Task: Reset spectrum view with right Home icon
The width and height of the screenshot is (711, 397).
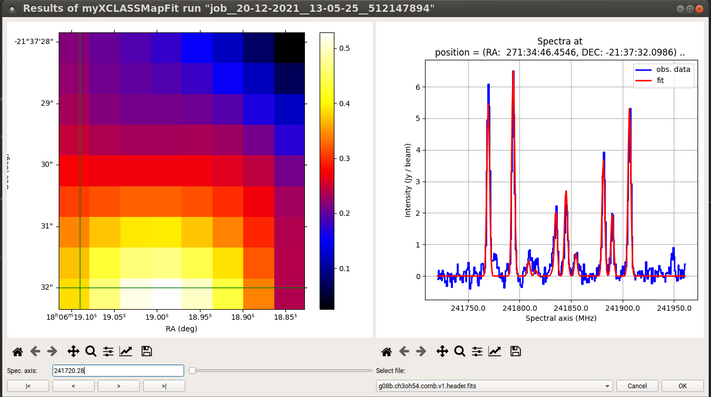Action: (x=386, y=351)
